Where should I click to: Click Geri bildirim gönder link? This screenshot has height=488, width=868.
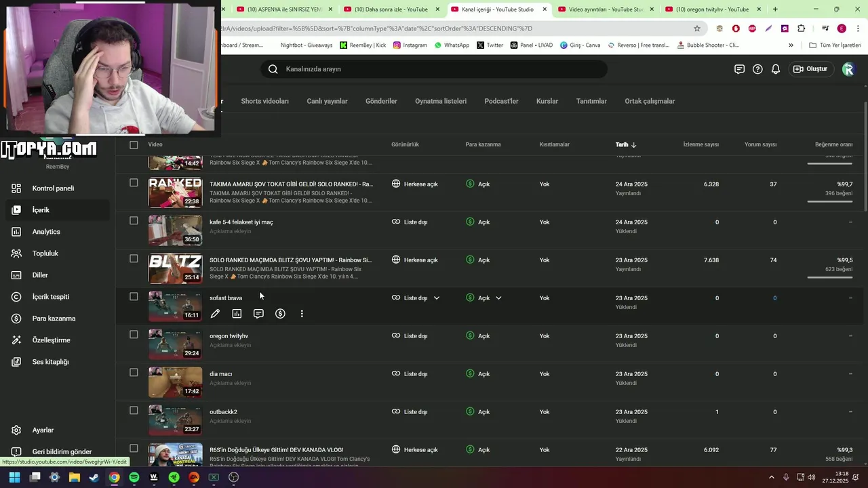tap(56, 452)
